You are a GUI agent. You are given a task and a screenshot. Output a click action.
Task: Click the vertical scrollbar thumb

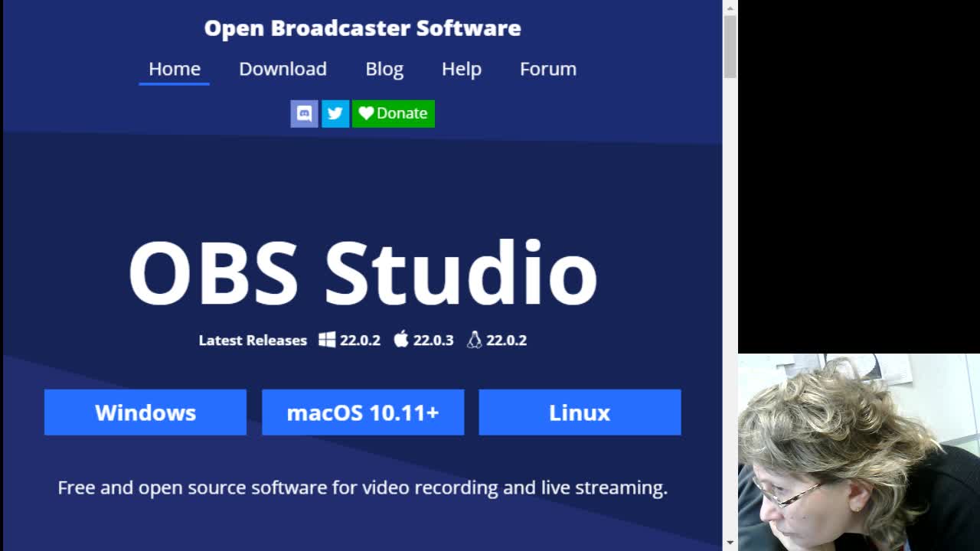pyautogui.click(x=730, y=46)
